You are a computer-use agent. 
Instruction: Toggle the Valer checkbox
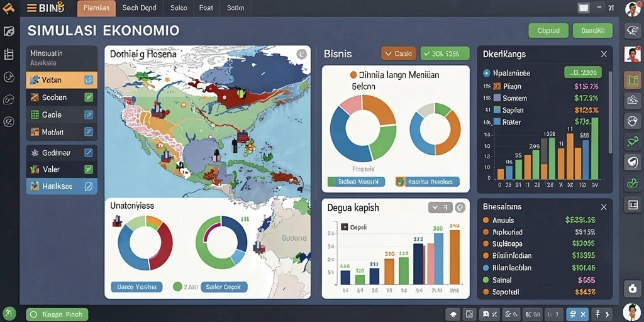[88, 169]
